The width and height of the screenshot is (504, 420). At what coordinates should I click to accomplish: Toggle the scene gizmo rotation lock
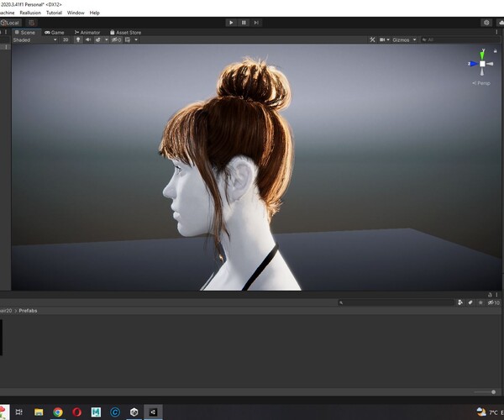point(496,50)
